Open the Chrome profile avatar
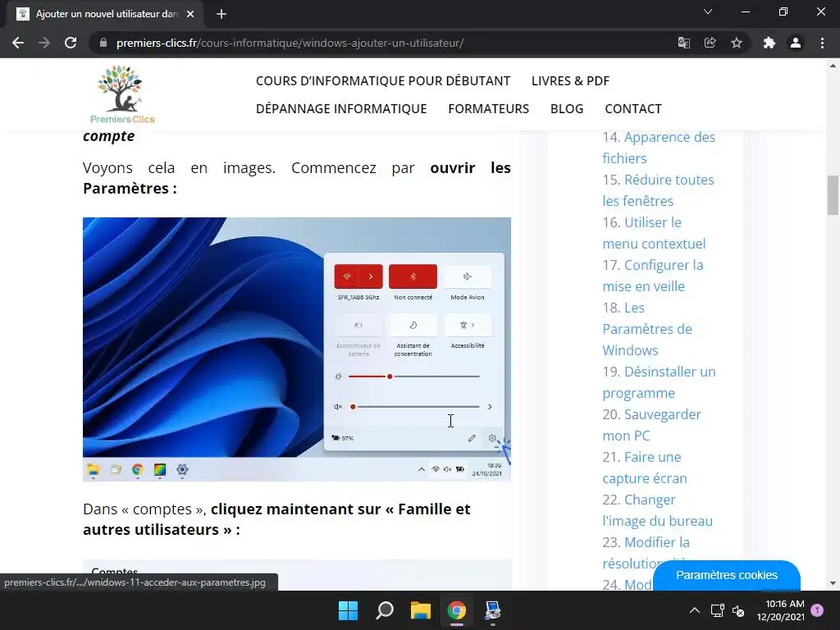The image size is (840, 630). click(x=796, y=43)
